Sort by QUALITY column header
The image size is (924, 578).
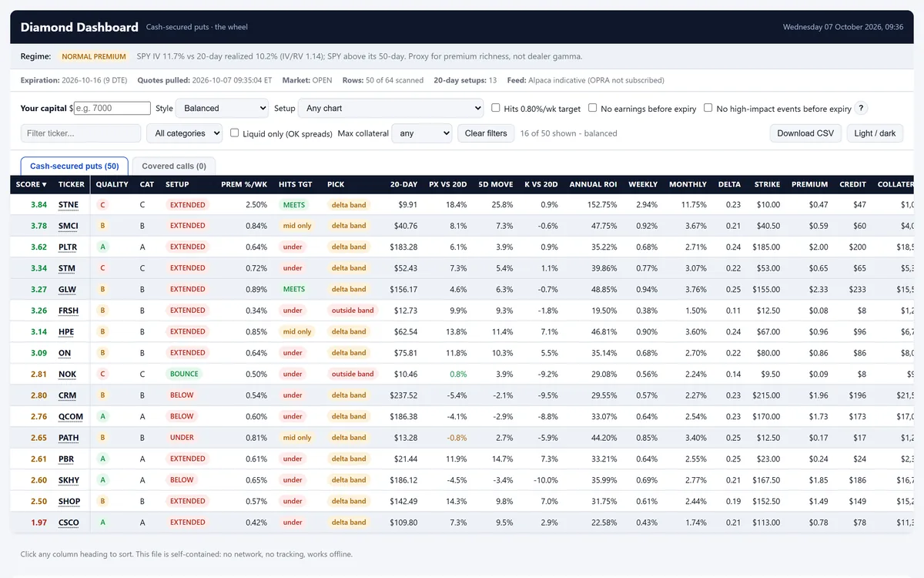click(x=112, y=184)
